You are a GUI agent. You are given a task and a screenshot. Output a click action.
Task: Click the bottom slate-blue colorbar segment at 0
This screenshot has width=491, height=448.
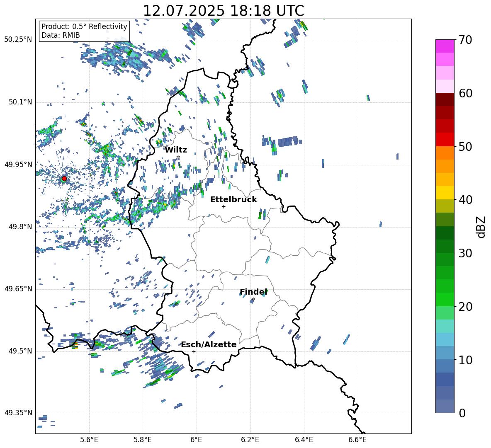click(445, 406)
